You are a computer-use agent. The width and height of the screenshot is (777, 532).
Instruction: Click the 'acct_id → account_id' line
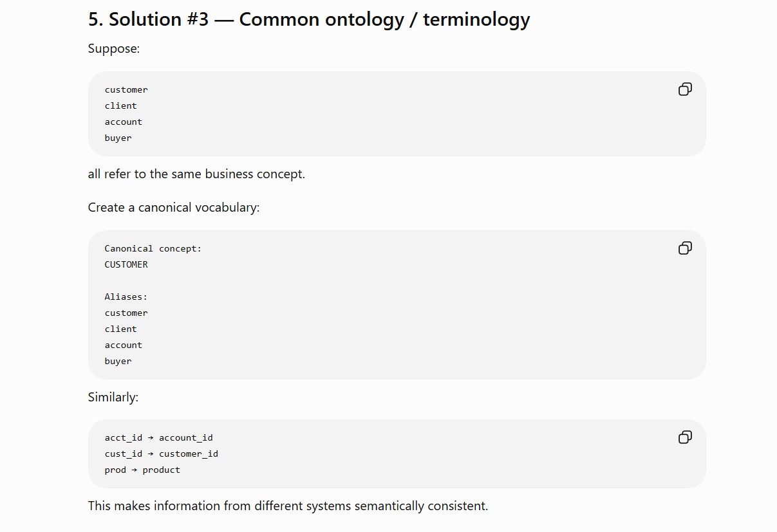(159, 438)
